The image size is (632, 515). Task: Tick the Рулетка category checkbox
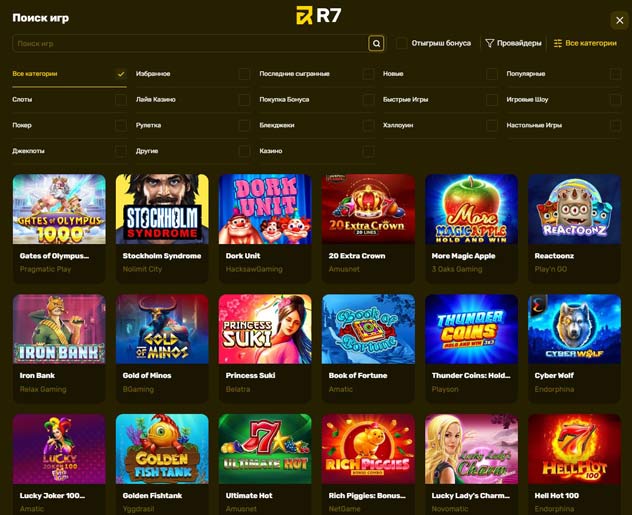(x=244, y=125)
